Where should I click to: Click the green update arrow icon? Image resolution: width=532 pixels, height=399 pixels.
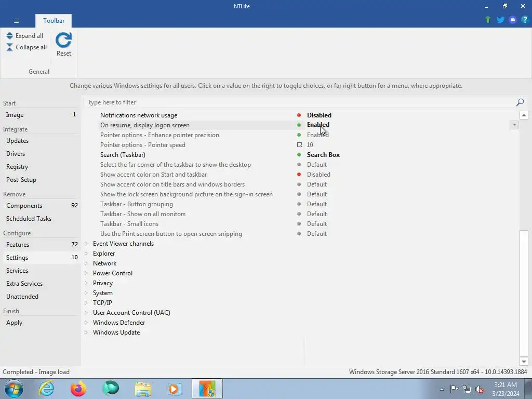(488, 20)
